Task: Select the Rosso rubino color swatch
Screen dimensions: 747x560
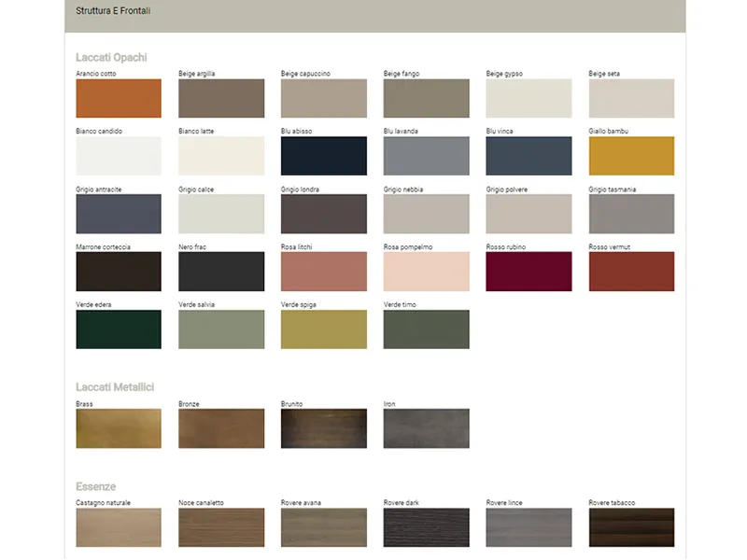Action: 529,272
